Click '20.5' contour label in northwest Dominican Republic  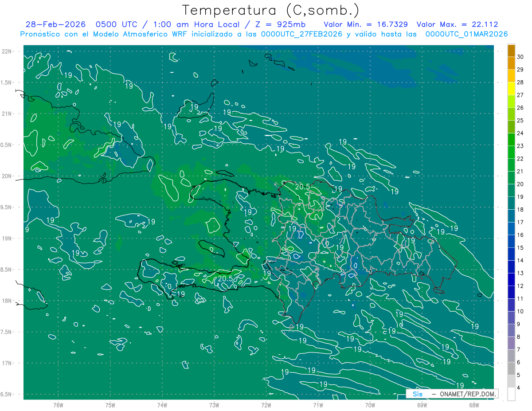302,187
